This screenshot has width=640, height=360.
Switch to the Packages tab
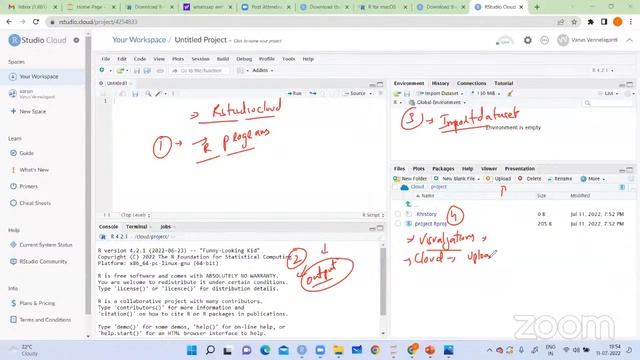[443, 169]
